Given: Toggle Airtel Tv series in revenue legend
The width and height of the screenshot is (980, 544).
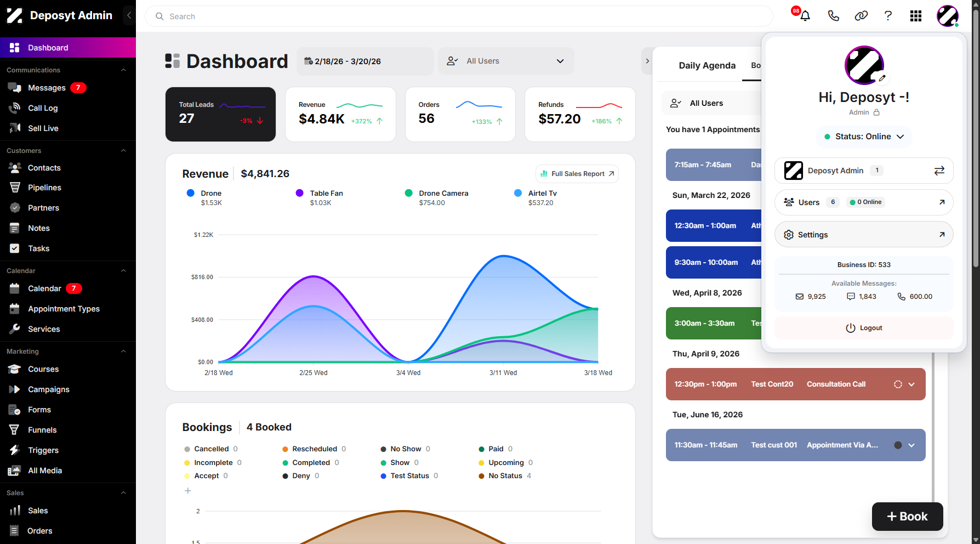Looking at the screenshot, I should click(535, 197).
